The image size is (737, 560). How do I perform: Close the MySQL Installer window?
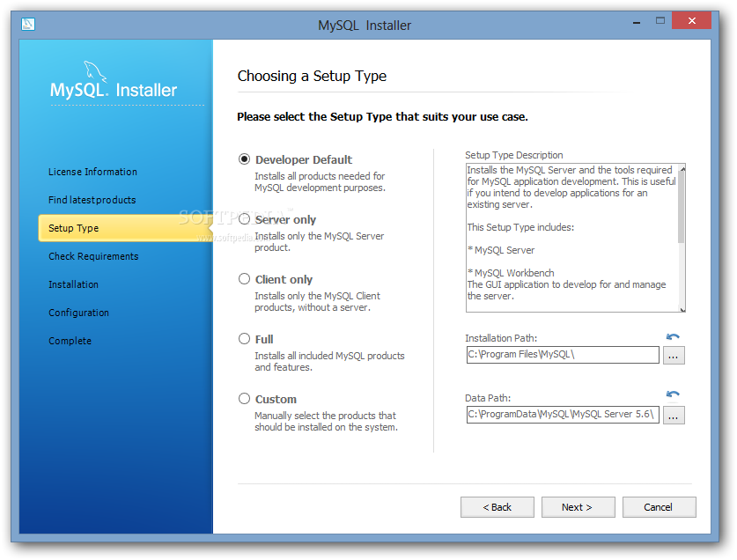click(691, 20)
